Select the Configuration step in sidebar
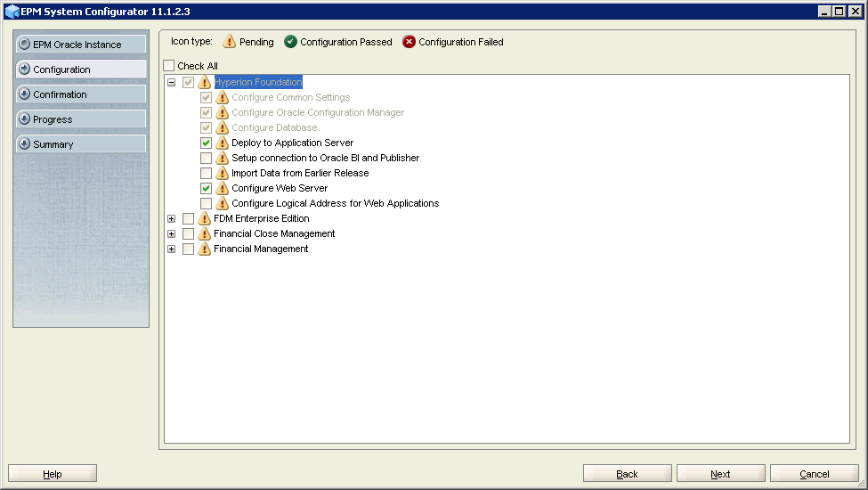868x490 pixels. [81, 69]
